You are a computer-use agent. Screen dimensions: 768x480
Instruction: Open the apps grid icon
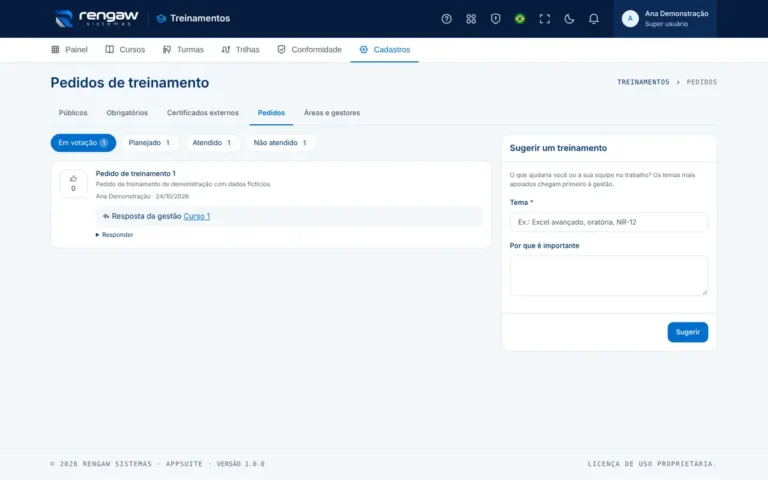[471, 19]
